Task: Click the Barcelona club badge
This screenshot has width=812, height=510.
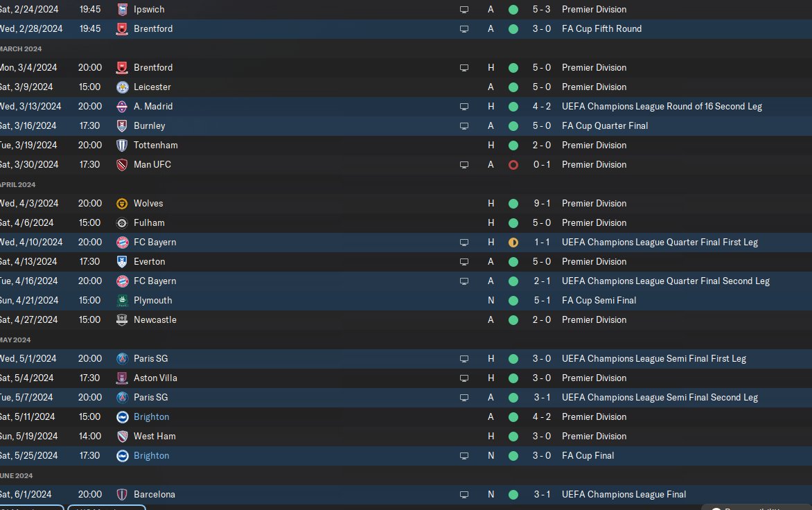Action: tap(122, 495)
